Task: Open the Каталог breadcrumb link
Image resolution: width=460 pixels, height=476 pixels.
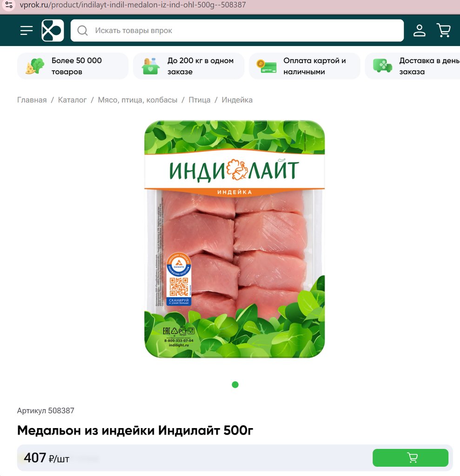Action: pyautogui.click(x=72, y=100)
